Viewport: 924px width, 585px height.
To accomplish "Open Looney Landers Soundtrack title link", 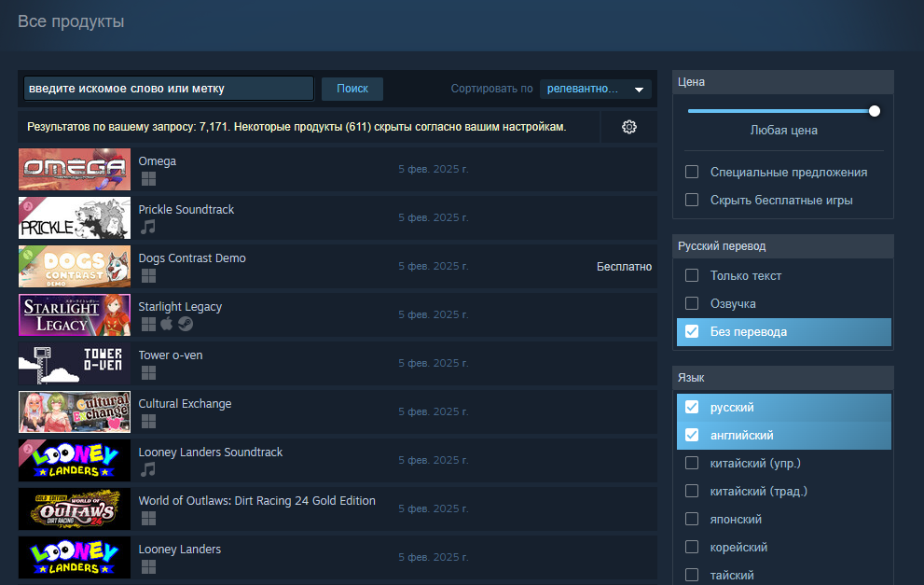I will click(x=211, y=452).
